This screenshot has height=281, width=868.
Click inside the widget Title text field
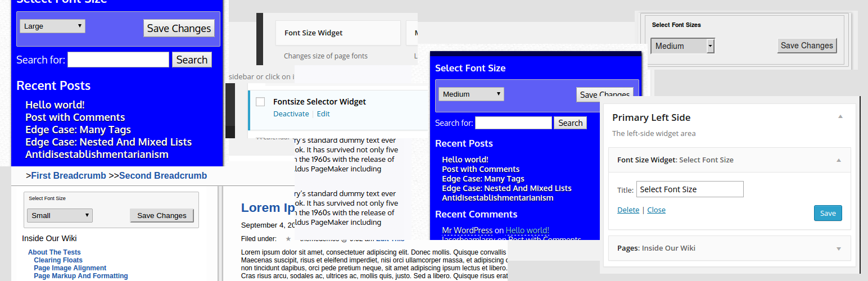(x=690, y=189)
